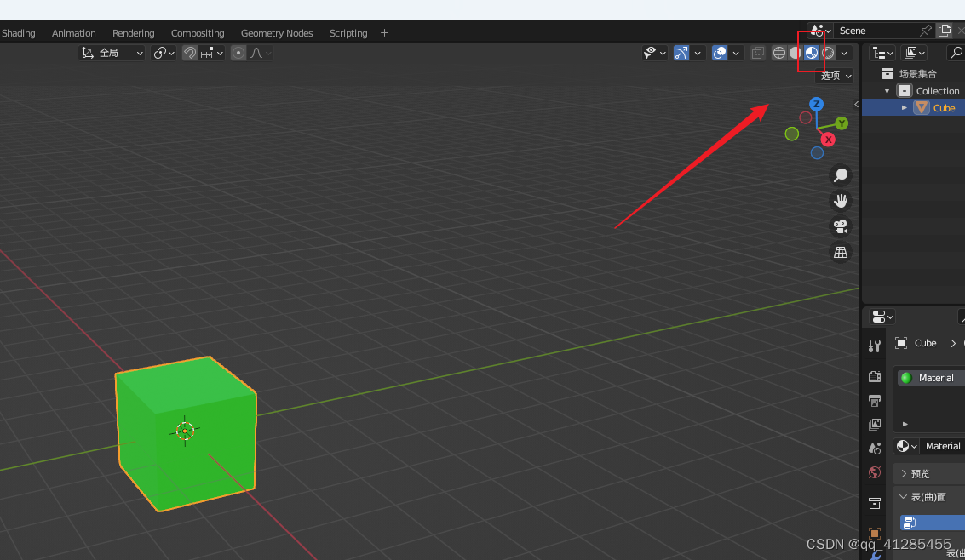Viewport: 965px width, 560px height.
Task: Toggle the snap magnet icon
Action: tap(190, 53)
